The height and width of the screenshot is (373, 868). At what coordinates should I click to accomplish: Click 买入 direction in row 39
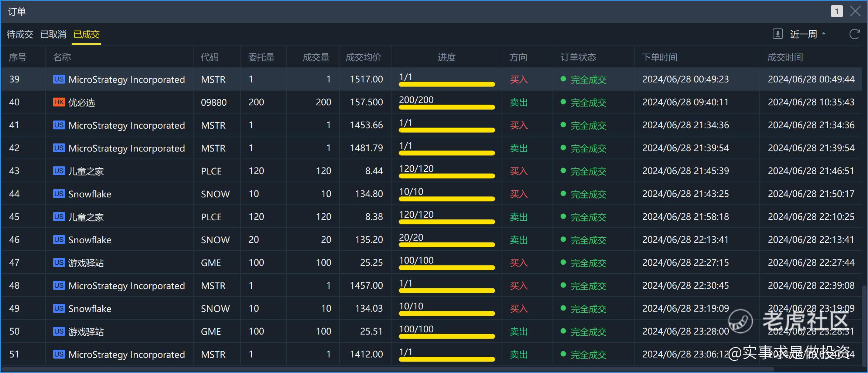point(519,79)
